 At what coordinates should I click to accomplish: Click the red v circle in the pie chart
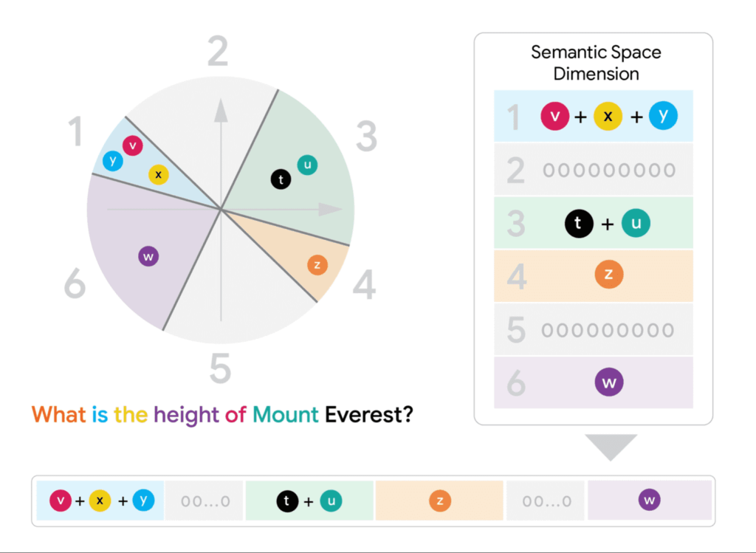[x=133, y=145]
